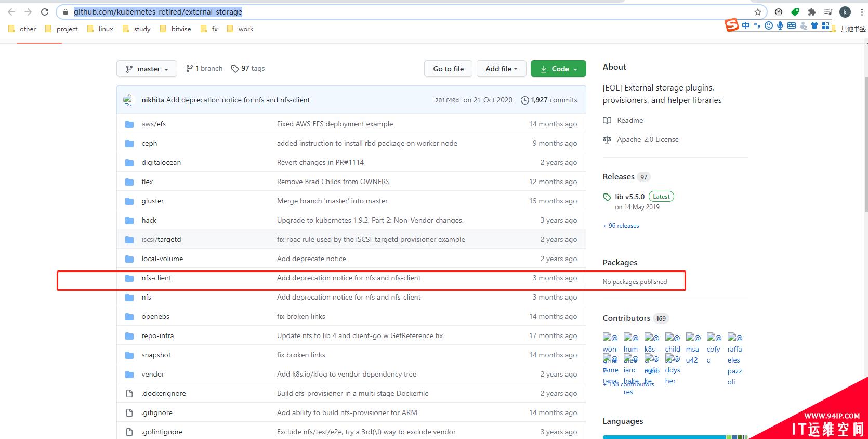The width and height of the screenshot is (868, 439).
Task: View the 97 tags link
Action: [248, 68]
